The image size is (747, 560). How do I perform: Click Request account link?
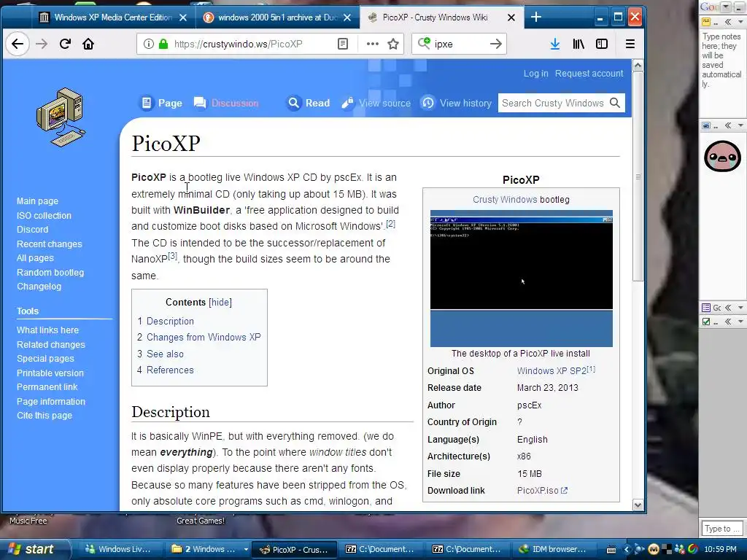(x=589, y=74)
